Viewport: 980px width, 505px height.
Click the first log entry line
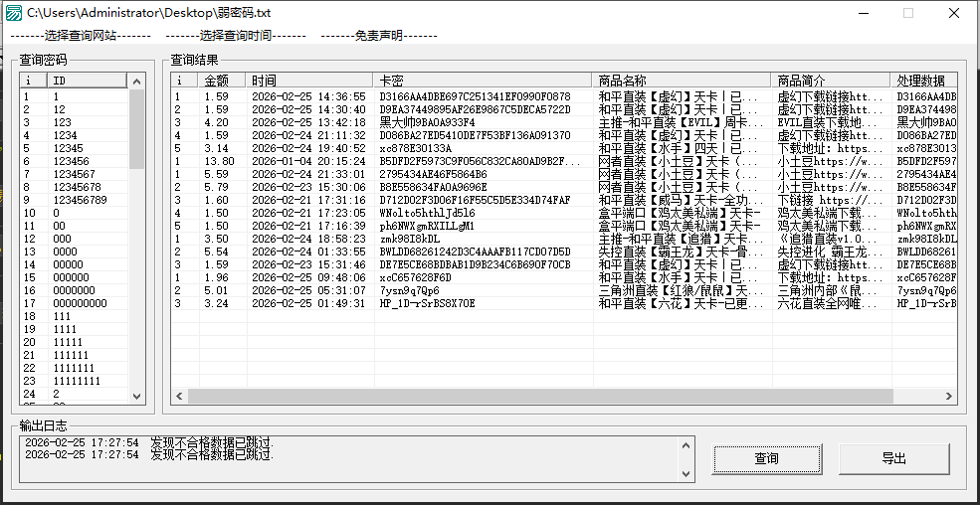coord(149,442)
